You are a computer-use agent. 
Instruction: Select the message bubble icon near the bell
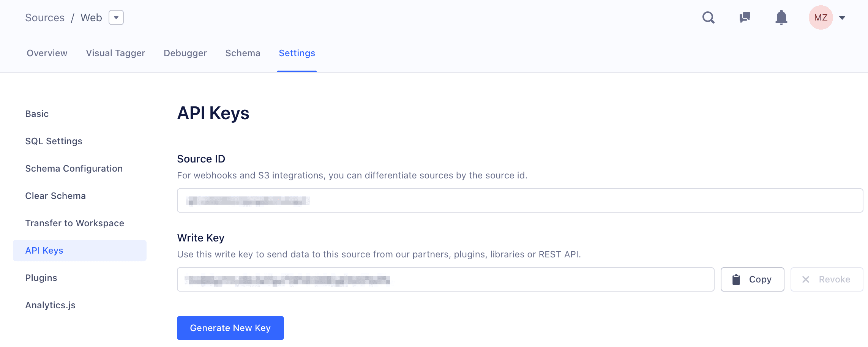coord(744,17)
